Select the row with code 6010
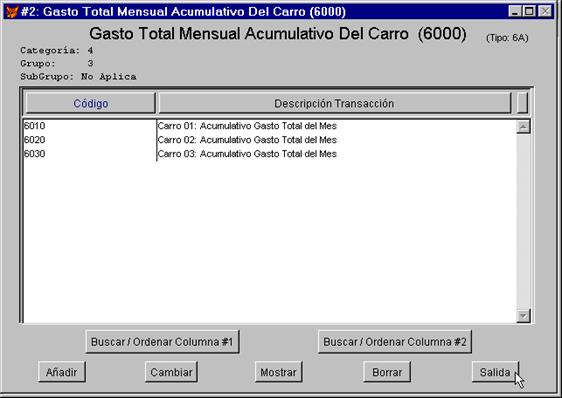Viewport: 562px width, 398px height. pyautogui.click(x=269, y=126)
